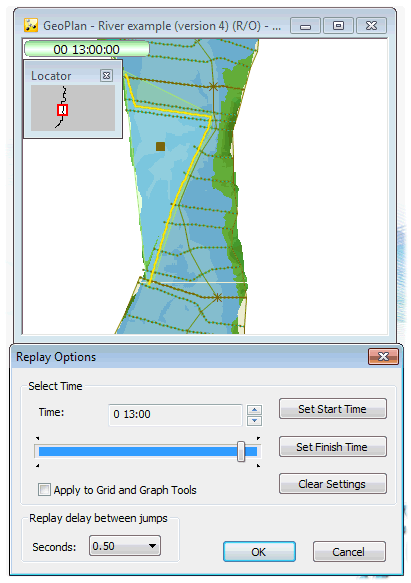This screenshot has height=583, width=411.
Task: Close the Replay Options dialog
Action: pos(383,357)
